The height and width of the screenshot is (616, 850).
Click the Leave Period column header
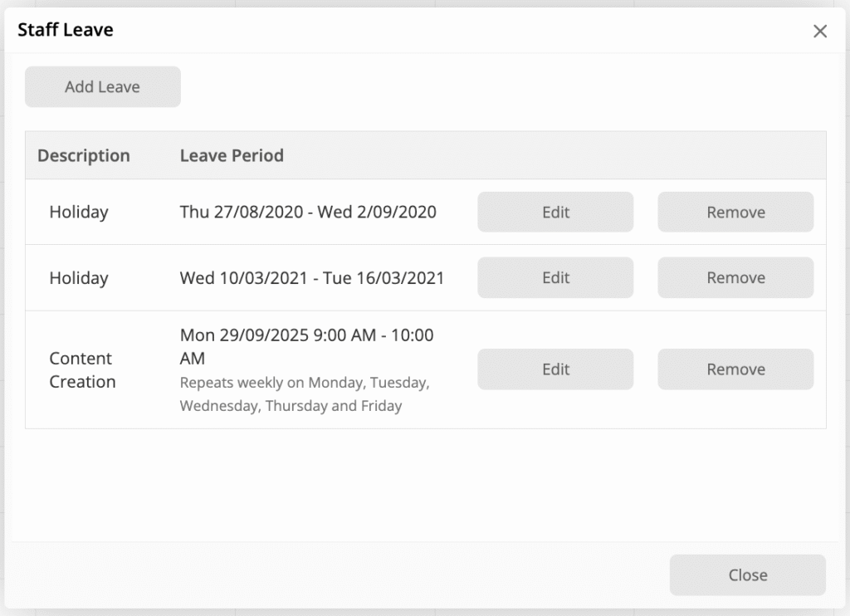(x=232, y=155)
